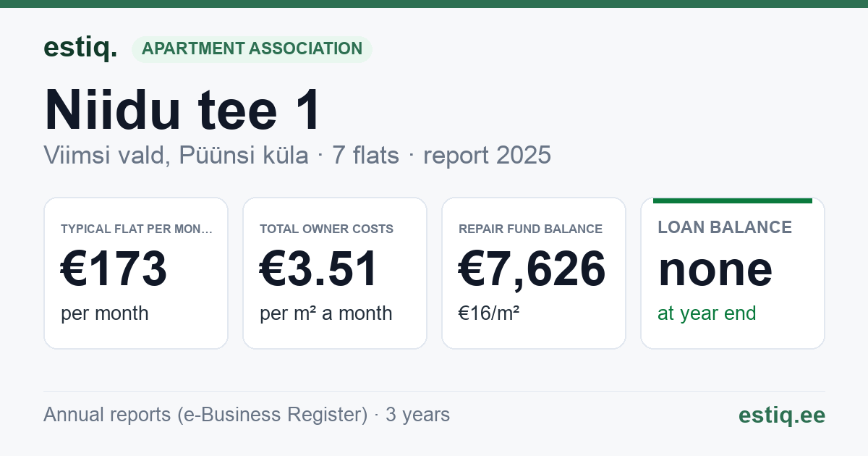Select the €7,626 value
This screenshot has width=868, height=456.
[532, 269]
